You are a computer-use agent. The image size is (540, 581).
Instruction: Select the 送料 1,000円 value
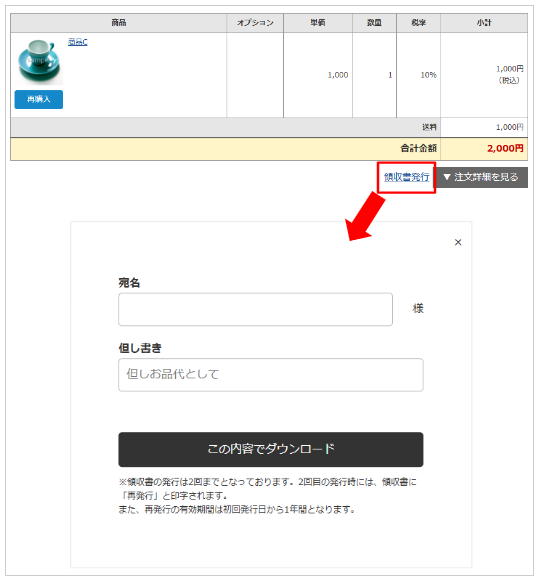510,127
